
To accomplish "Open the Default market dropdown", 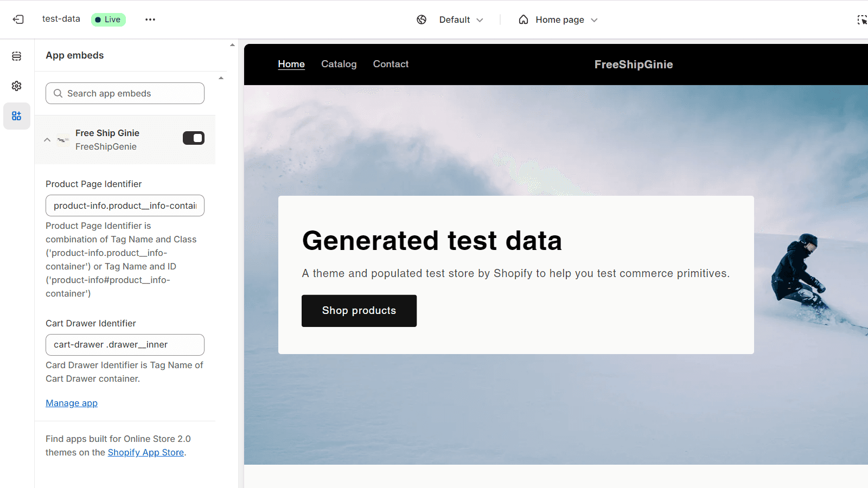I will coord(461,20).
